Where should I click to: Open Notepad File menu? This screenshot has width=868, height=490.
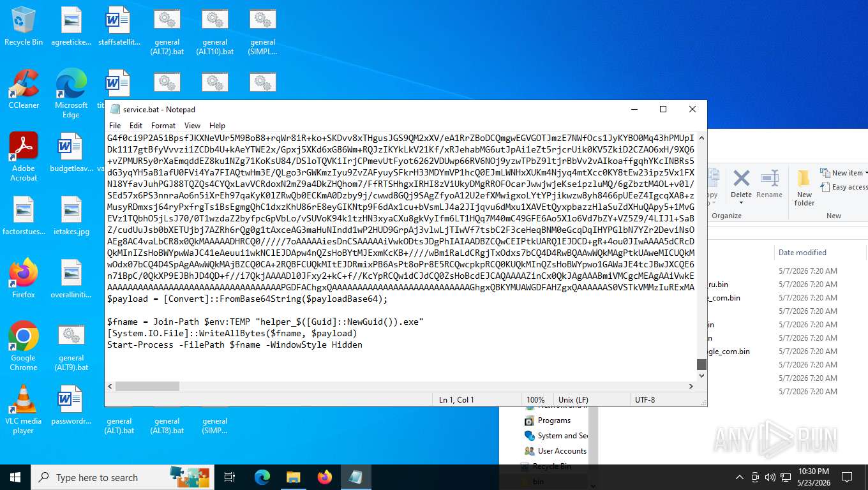click(x=115, y=126)
